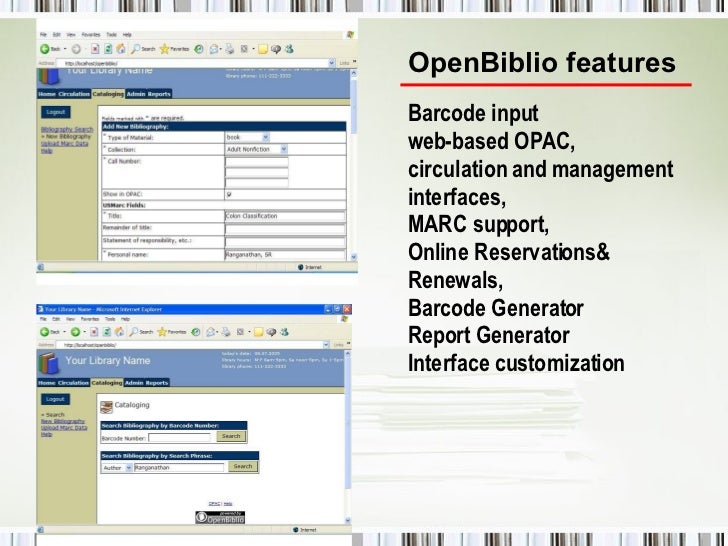Click History icon in upper browser toolbar
728x546 pixels.
[x=199, y=49]
